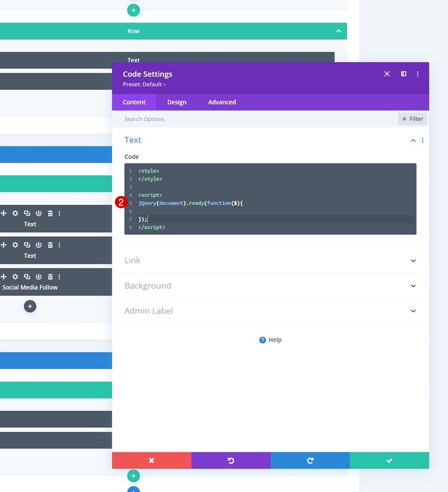This screenshot has height=492, width=448.
Task: Click code line 5 jQuery ready text
Action: point(190,203)
